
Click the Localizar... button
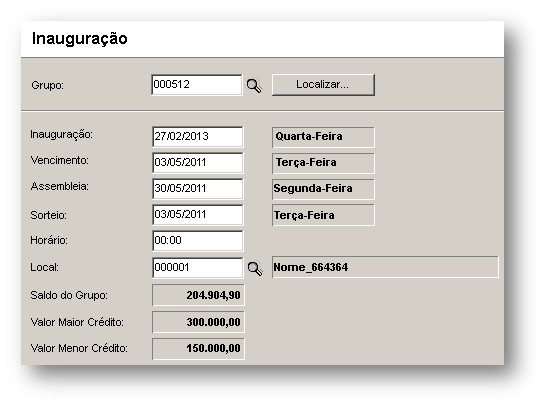[x=323, y=85]
